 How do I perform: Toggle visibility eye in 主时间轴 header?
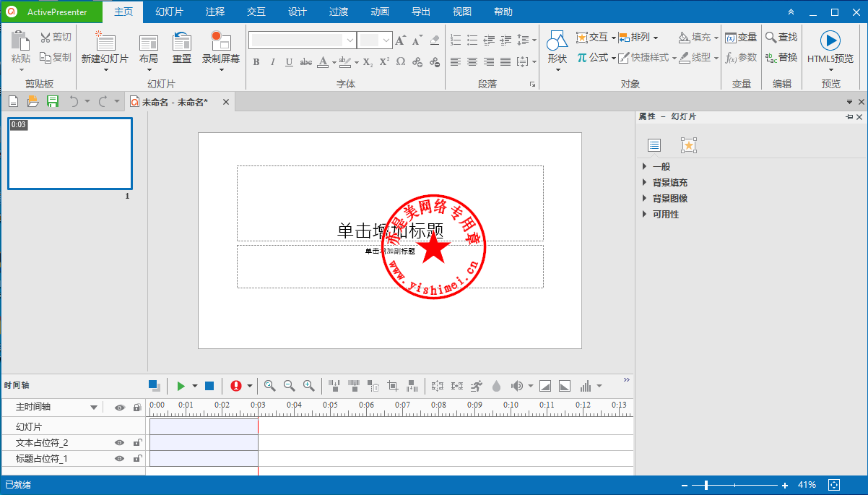(119, 408)
